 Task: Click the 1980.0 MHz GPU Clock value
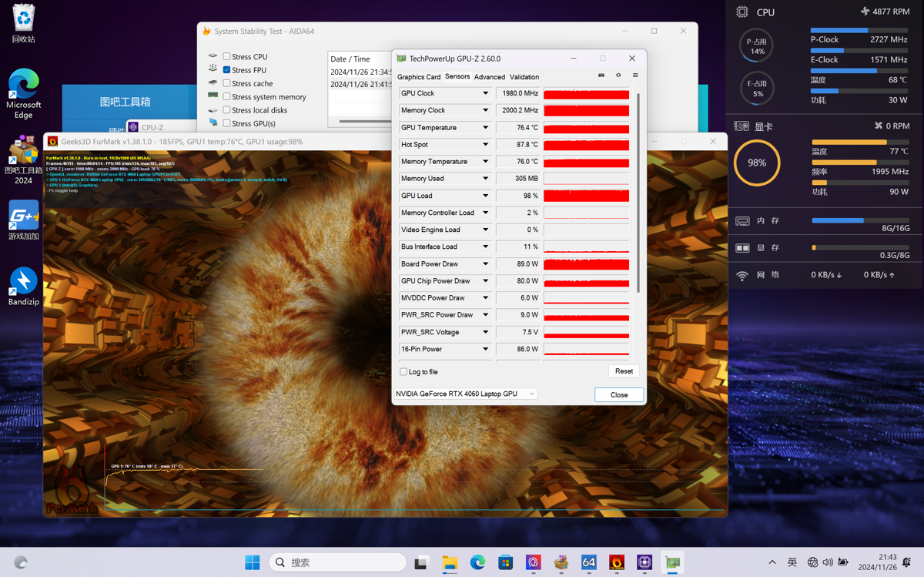pyautogui.click(x=520, y=94)
